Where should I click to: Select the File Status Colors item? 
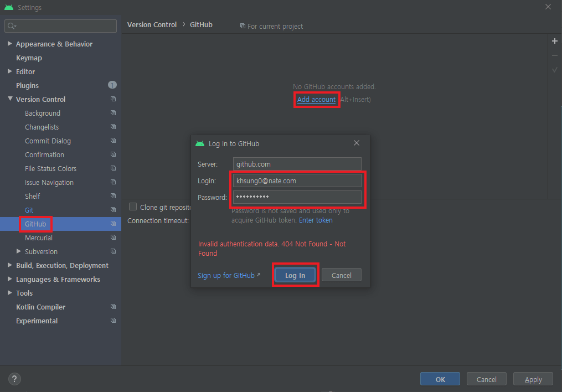click(50, 169)
